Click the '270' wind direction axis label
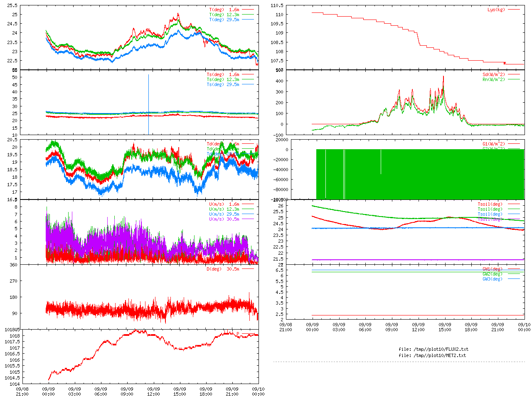532x399 pixels. pyautogui.click(x=14, y=281)
